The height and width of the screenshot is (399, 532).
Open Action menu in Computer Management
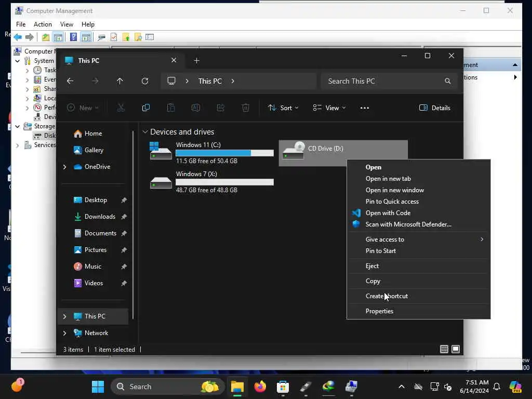tap(43, 24)
